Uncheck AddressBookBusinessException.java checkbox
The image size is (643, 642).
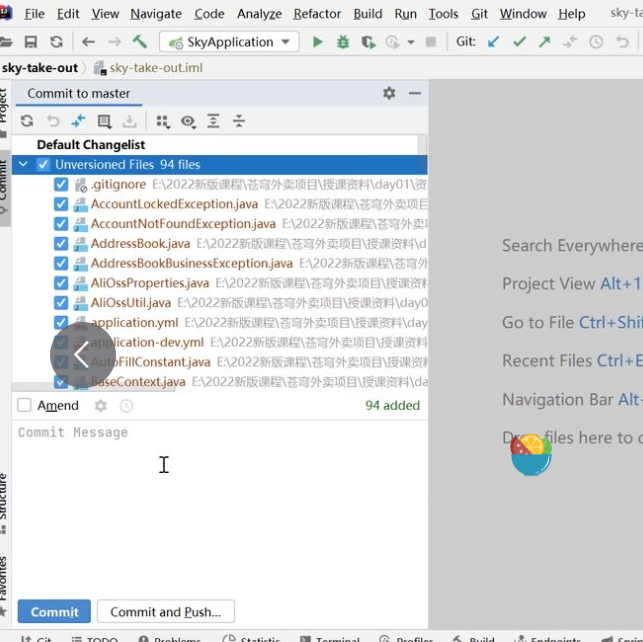pyautogui.click(x=61, y=263)
